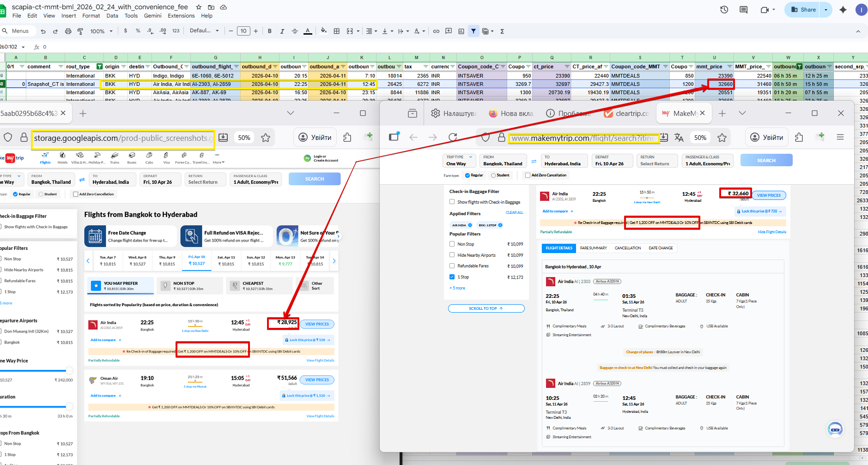Click the Print icon in Sheets toolbar
Screen dimensions: 868x465
pyautogui.click(x=68, y=31)
